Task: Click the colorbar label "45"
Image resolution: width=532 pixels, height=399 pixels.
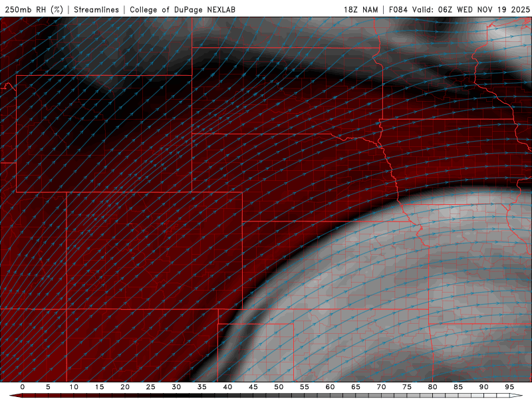Action: tap(253, 387)
